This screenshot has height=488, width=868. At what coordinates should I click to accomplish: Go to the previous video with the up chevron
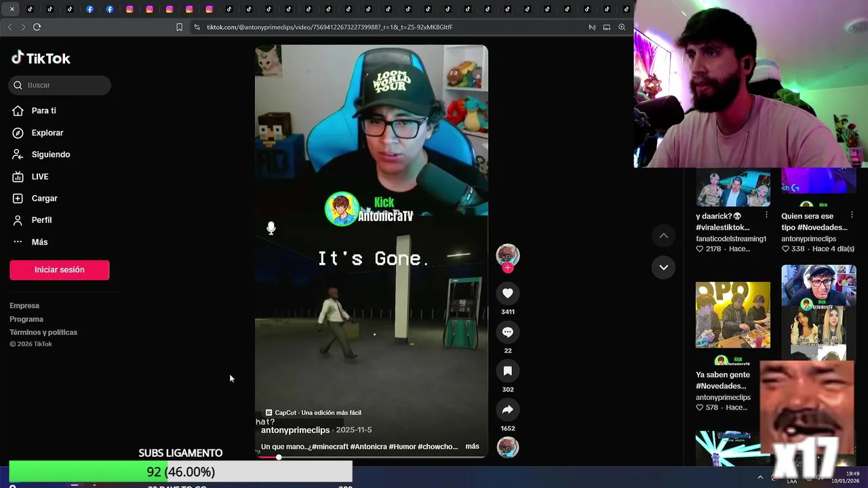(663, 236)
